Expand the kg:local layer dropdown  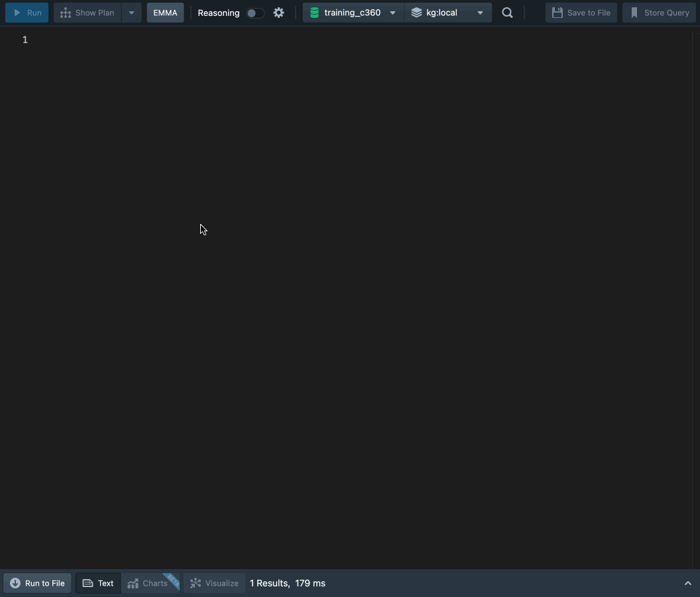(x=480, y=13)
